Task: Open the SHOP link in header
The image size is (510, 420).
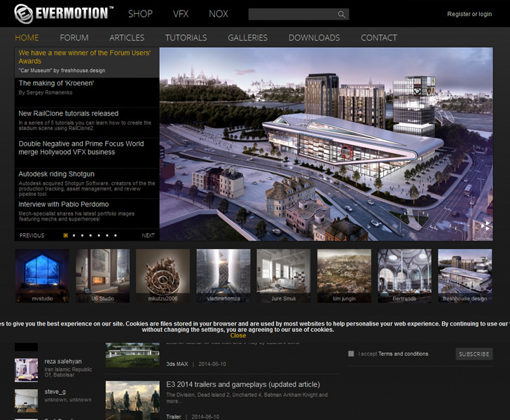Action: coord(140,14)
